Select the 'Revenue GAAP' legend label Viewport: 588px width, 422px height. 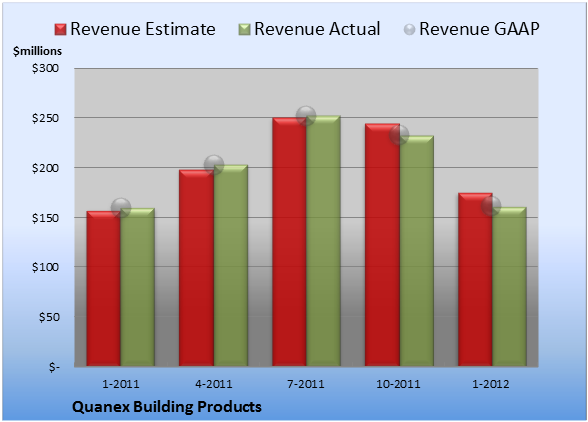(x=479, y=29)
